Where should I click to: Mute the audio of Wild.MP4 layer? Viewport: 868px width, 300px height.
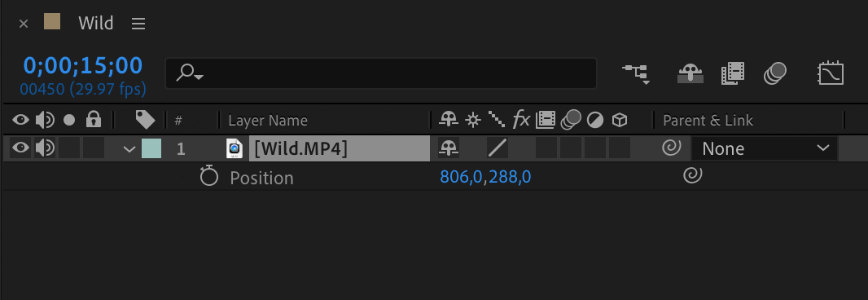click(x=45, y=148)
